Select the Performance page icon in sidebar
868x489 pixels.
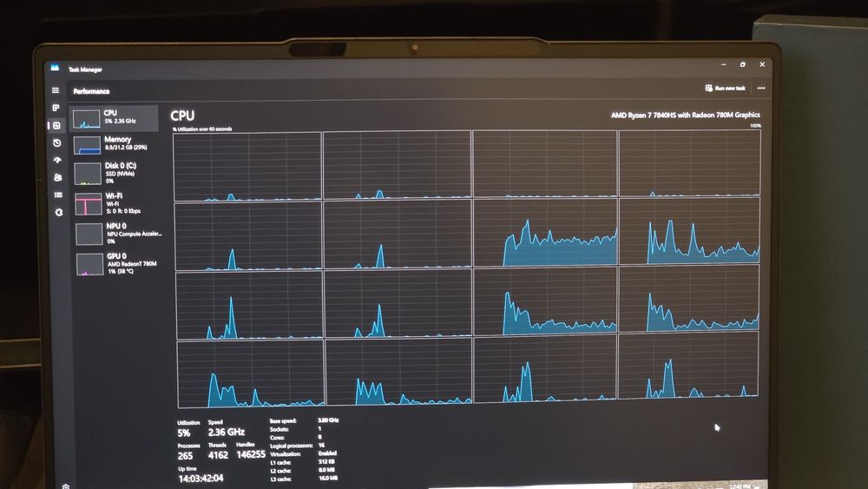[56, 125]
